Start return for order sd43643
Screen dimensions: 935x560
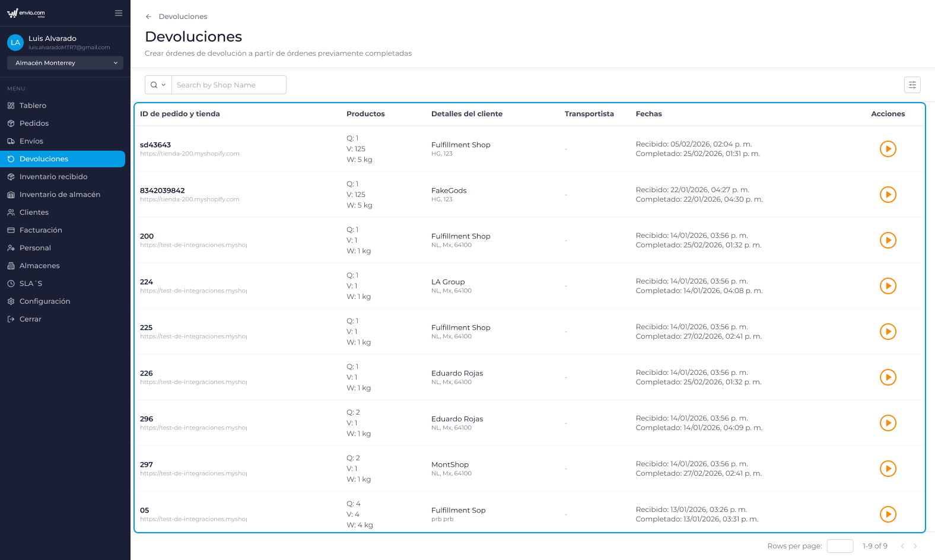pyautogui.click(x=888, y=149)
